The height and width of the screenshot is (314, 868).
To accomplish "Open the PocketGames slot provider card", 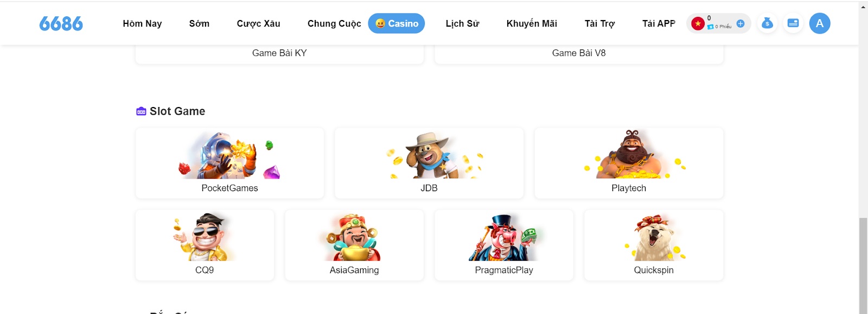I will [229, 163].
